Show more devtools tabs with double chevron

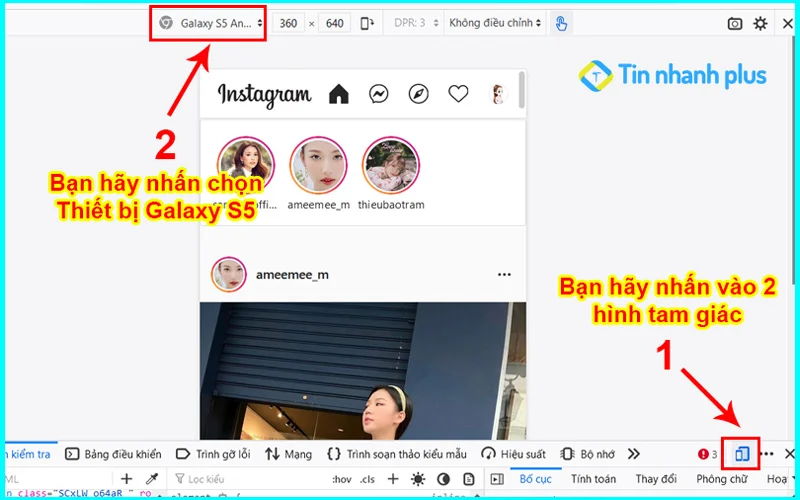(x=633, y=454)
